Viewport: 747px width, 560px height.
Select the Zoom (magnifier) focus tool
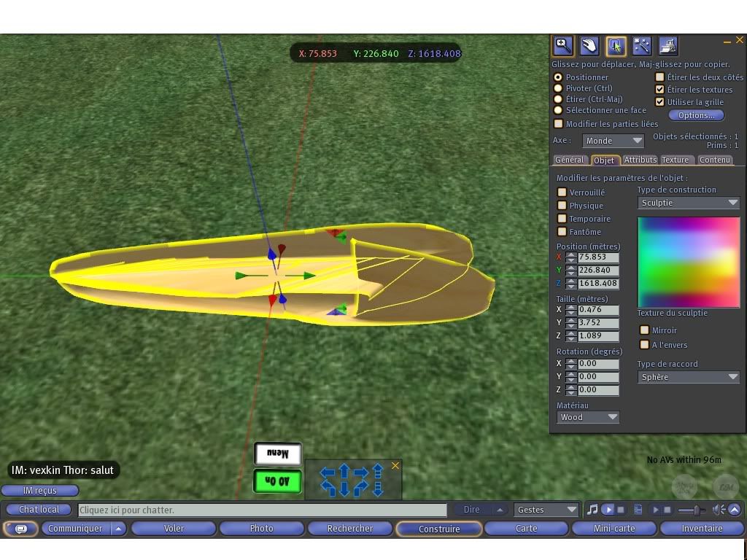point(562,46)
